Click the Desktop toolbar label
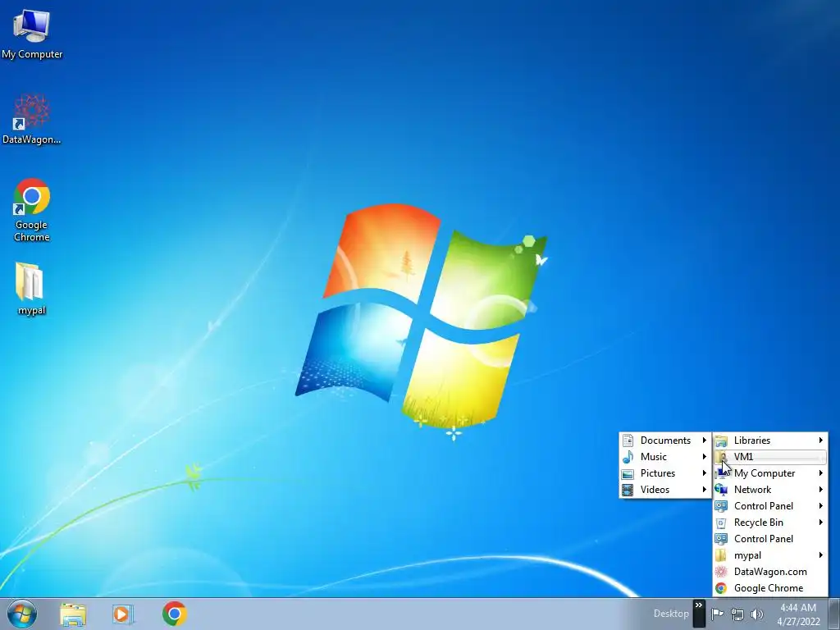 (671, 614)
